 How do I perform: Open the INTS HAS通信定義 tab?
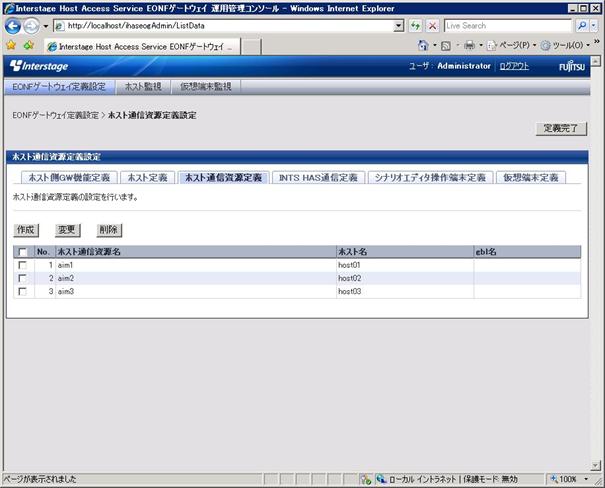coord(318,177)
